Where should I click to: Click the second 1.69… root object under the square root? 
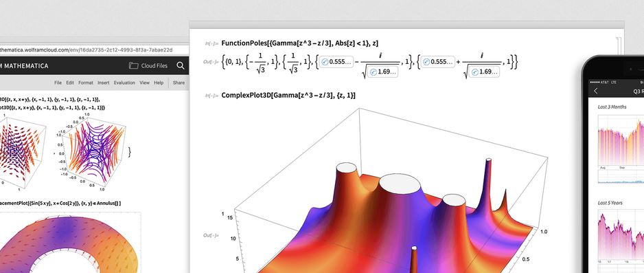point(484,72)
